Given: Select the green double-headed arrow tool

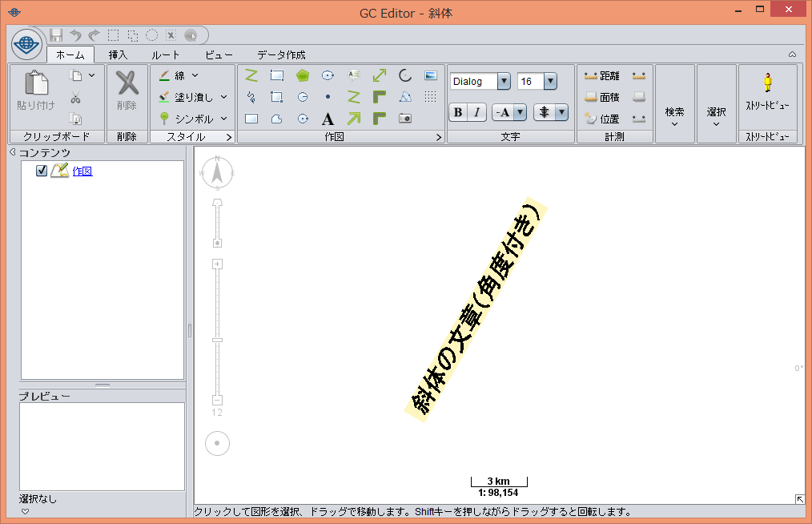Looking at the screenshot, I should click(x=379, y=75).
